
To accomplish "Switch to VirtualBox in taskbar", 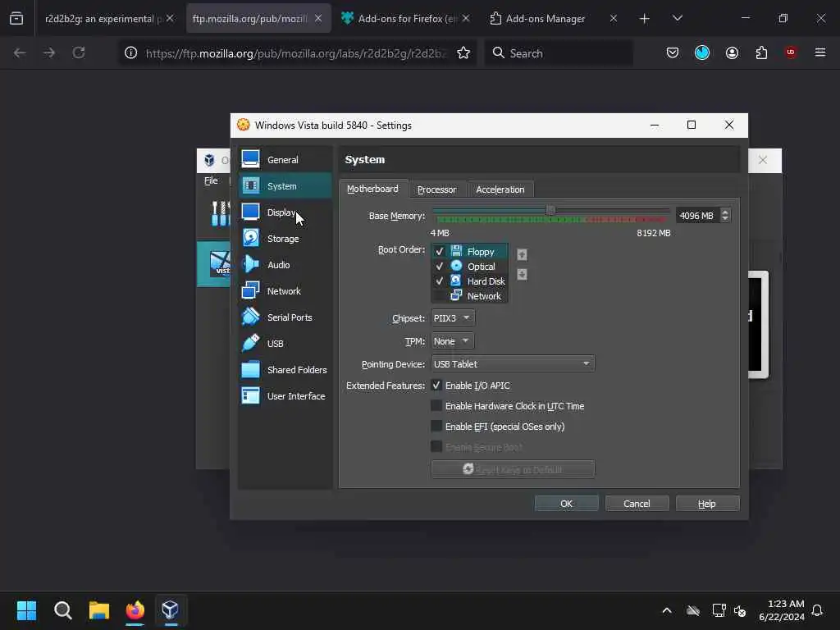I will pos(171,609).
